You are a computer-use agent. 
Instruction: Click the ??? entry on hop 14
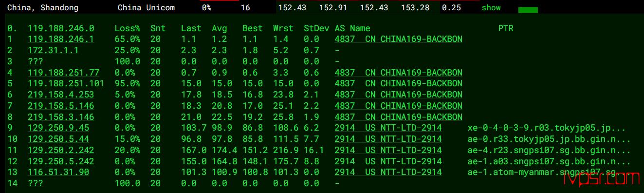[x=36, y=183]
